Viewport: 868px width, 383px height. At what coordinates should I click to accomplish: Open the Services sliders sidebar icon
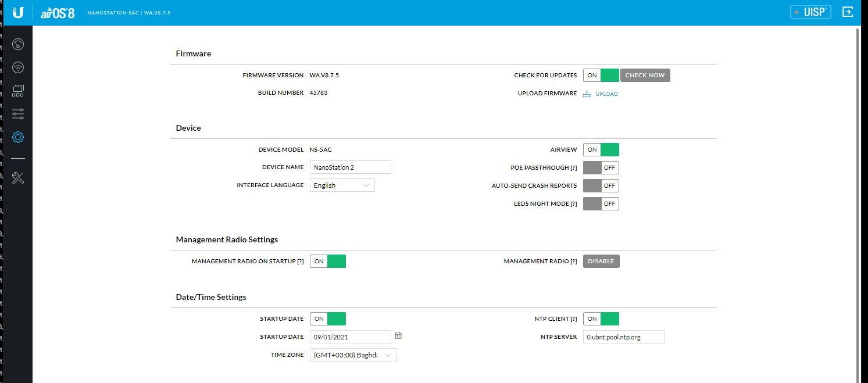coord(18,114)
